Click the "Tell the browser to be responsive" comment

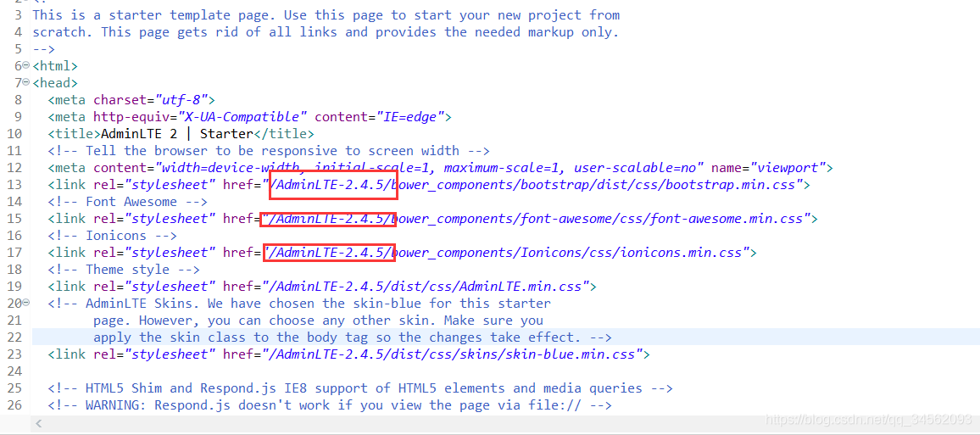pyautogui.click(x=268, y=151)
